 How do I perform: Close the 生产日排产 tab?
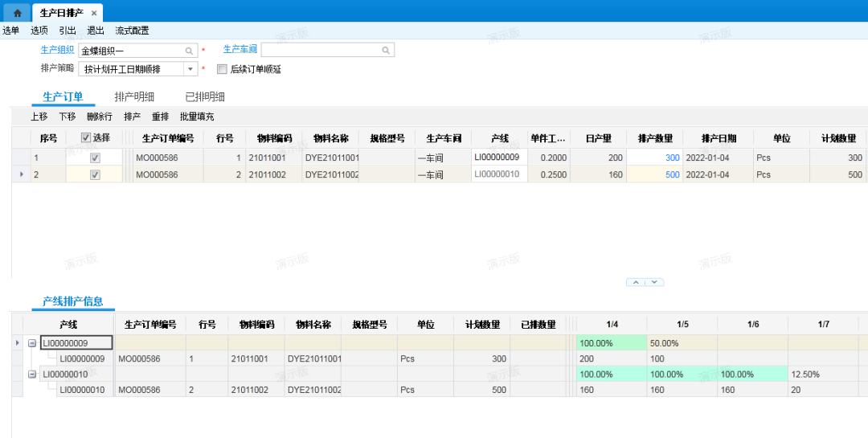[94, 13]
